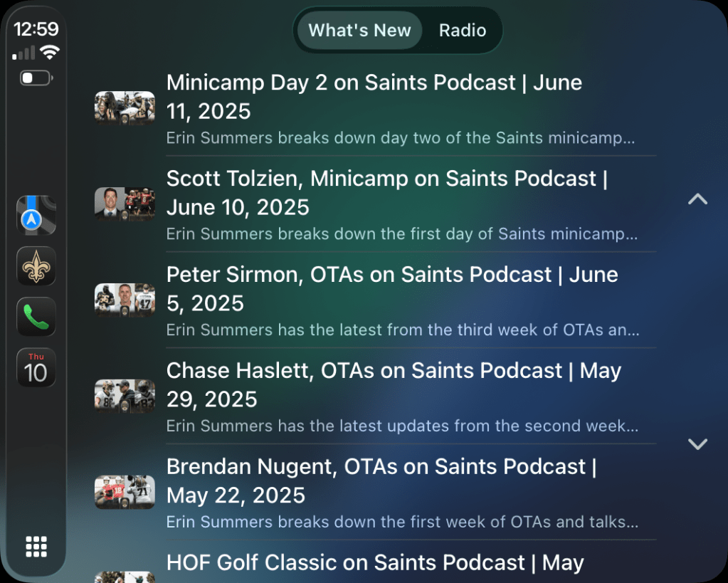Tap the Wi-Fi status icon
The width and height of the screenshot is (728, 583).
click(50, 53)
